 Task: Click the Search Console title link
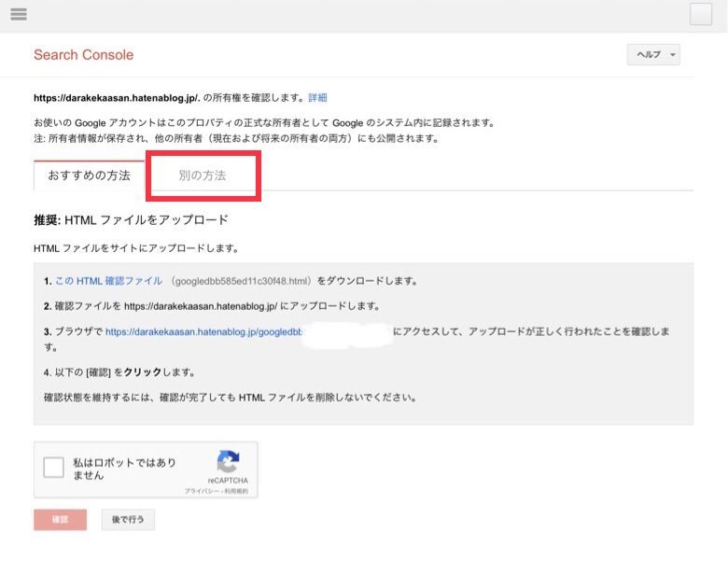coord(84,55)
